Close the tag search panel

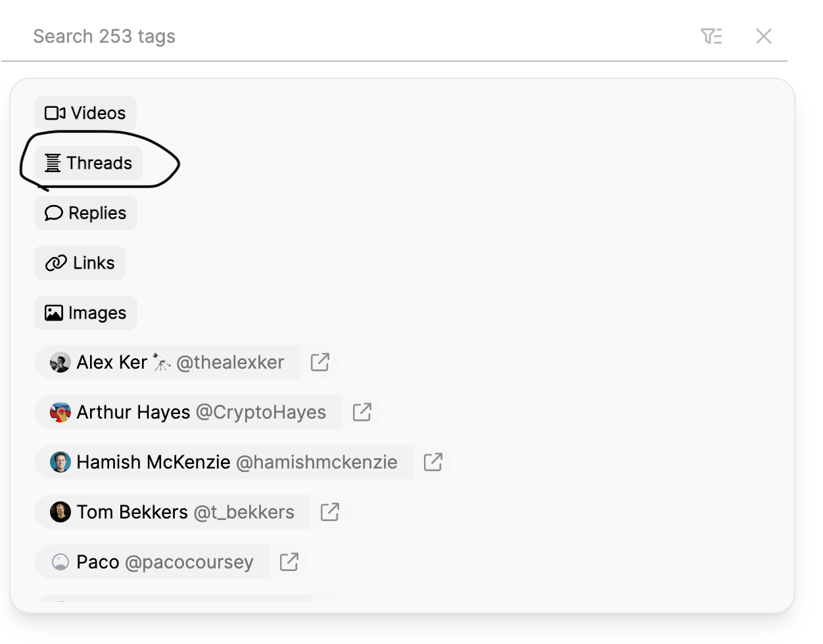(x=764, y=36)
